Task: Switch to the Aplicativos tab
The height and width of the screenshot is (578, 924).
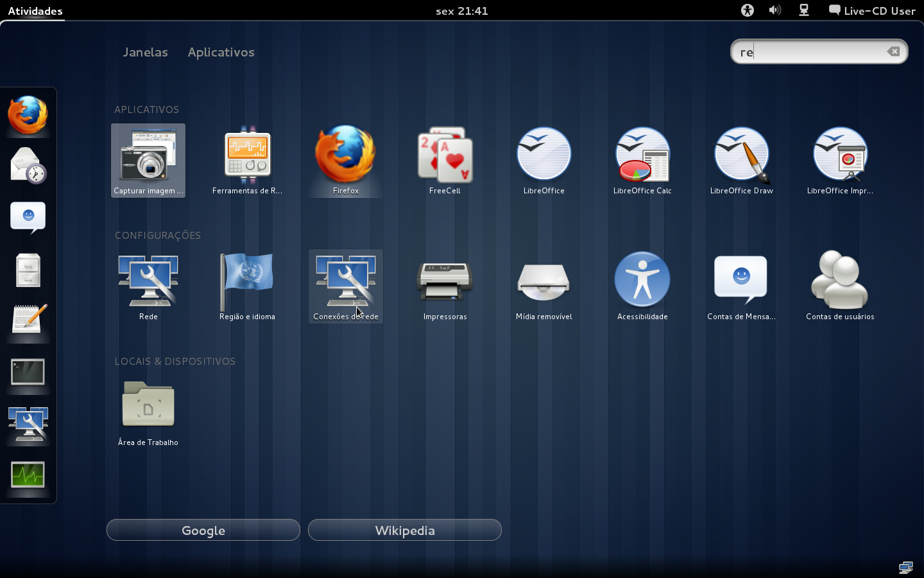Action: pos(221,52)
